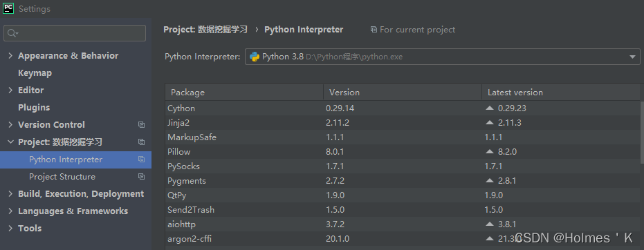
Task: Open the Plugins settings page
Action: tap(34, 107)
